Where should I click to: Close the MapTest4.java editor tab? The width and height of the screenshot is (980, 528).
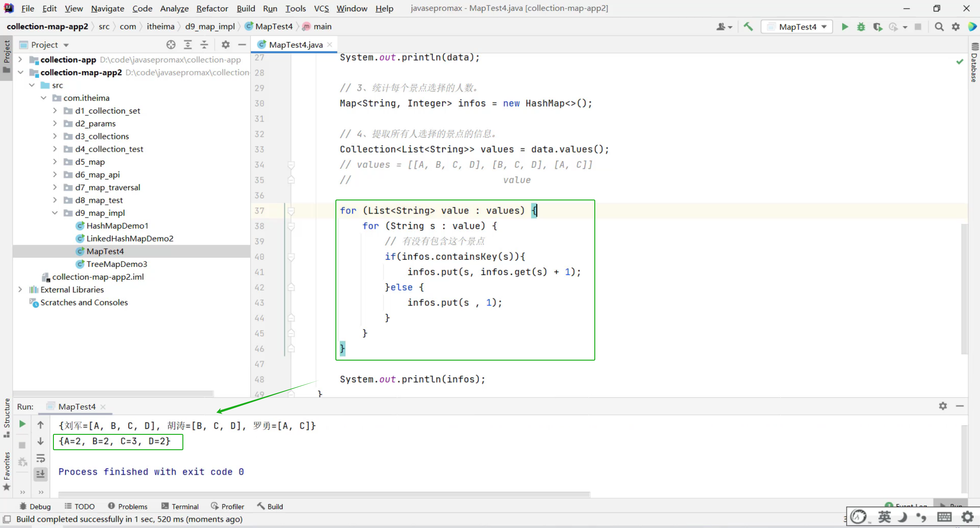point(330,44)
